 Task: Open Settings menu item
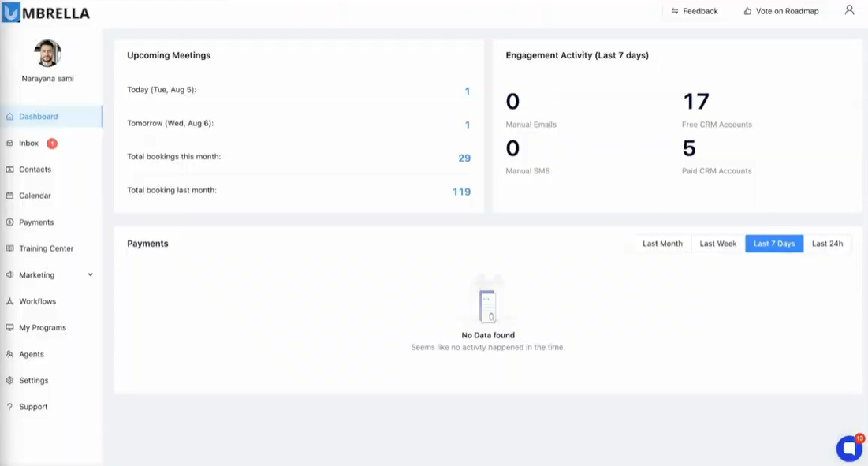pyautogui.click(x=51, y=380)
